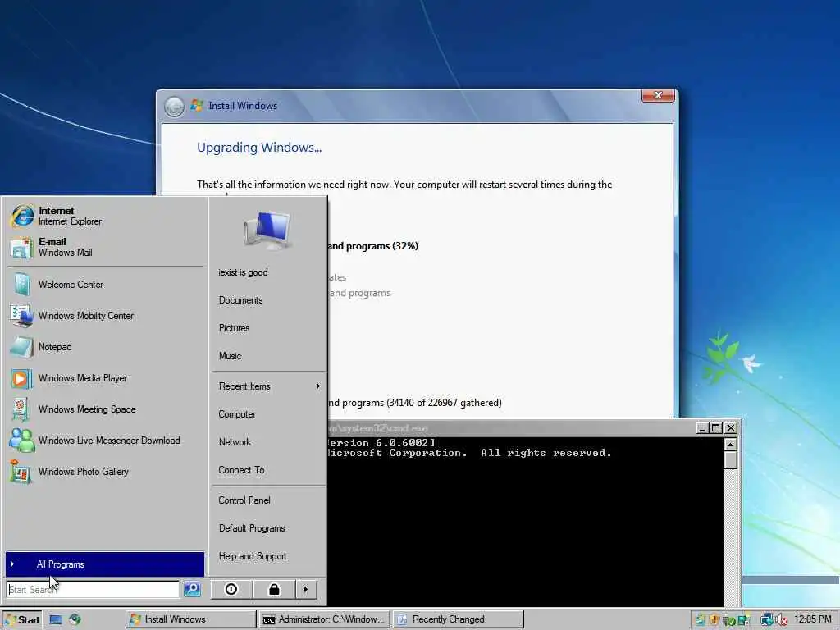Click the '(34140 of 226967 gathered)' status text
The image size is (840, 630).
444,403
